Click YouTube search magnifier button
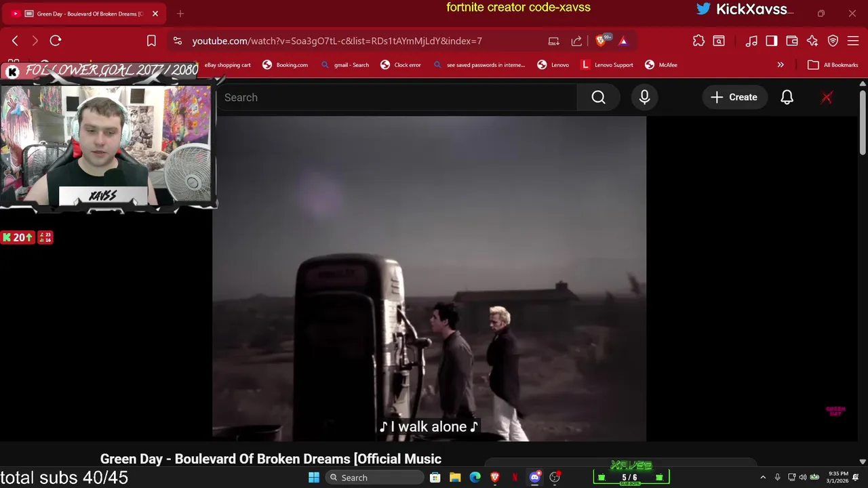Screen dimensions: 868x488 598,98
